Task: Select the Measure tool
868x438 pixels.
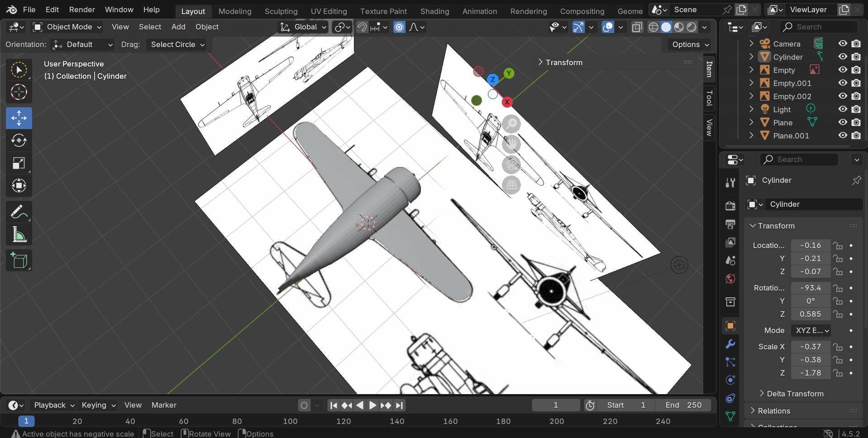Action: (19, 234)
